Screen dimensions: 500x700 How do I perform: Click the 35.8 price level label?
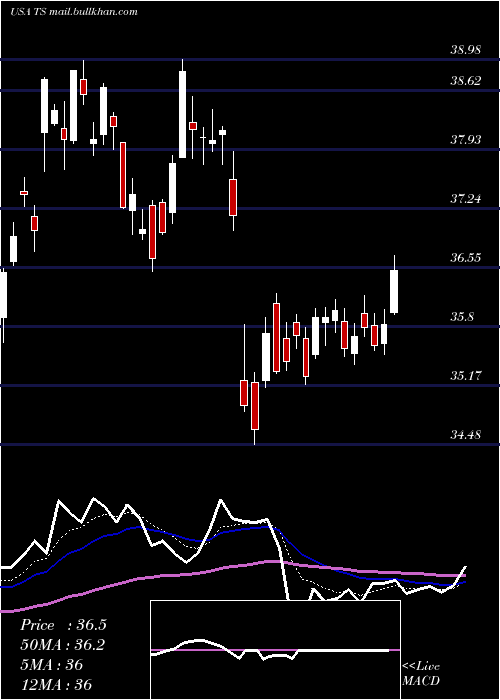(x=462, y=317)
